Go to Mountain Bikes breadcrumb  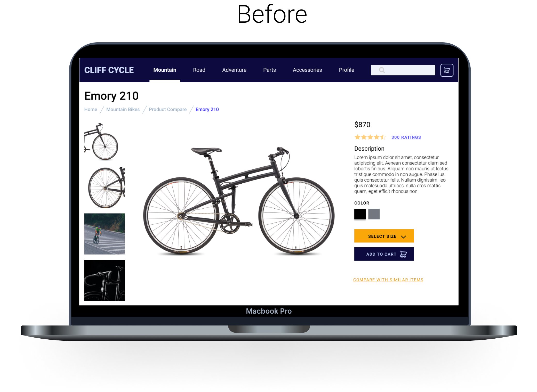click(123, 109)
